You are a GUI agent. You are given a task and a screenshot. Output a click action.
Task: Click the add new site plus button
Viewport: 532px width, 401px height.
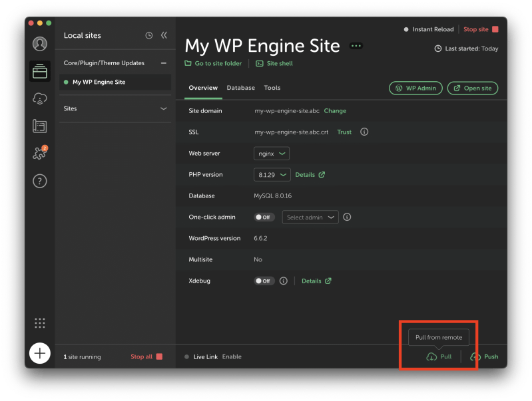click(40, 353)
